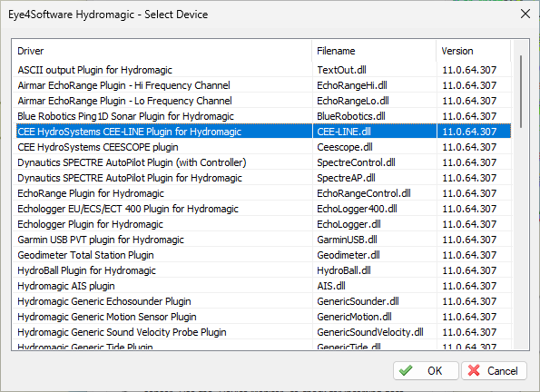This screenshot has width=540, height=392.
Task: Click the GenericSounder.dll filename cell
Action: pos(375,301)
